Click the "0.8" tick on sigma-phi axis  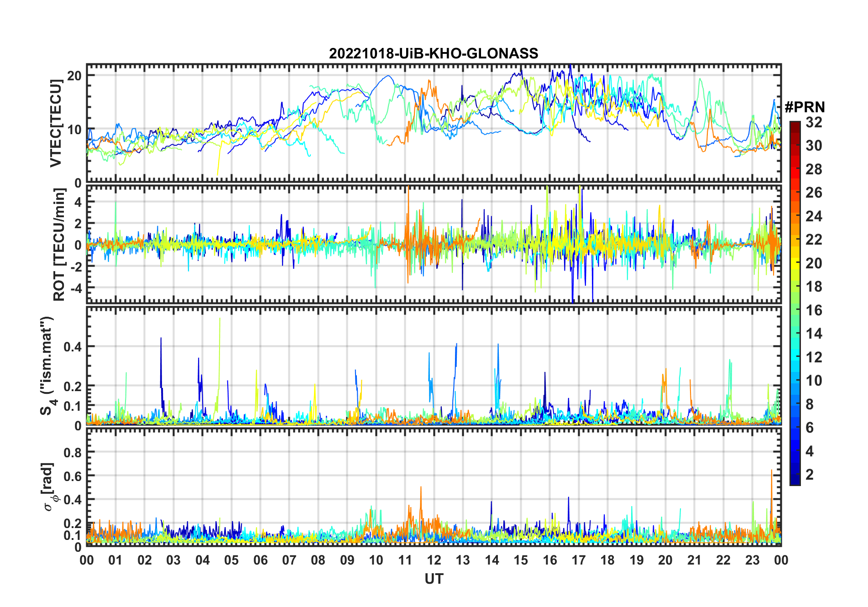(73, 452)
